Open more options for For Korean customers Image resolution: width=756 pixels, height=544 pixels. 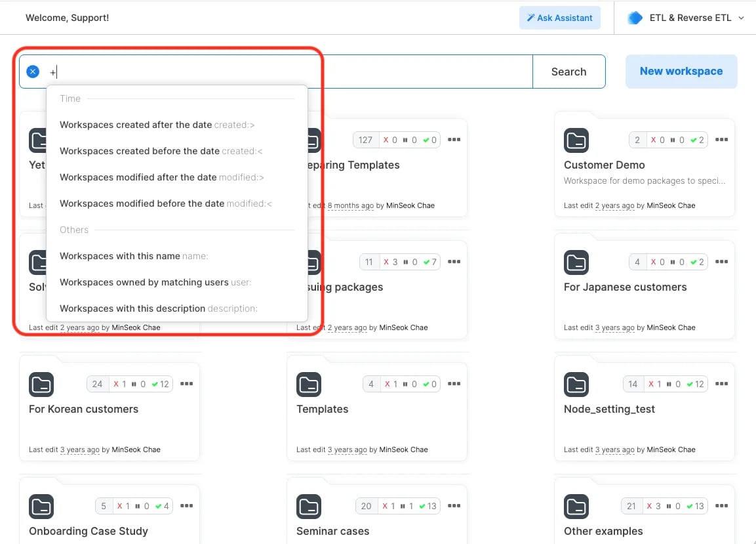(x=187, y=384)
